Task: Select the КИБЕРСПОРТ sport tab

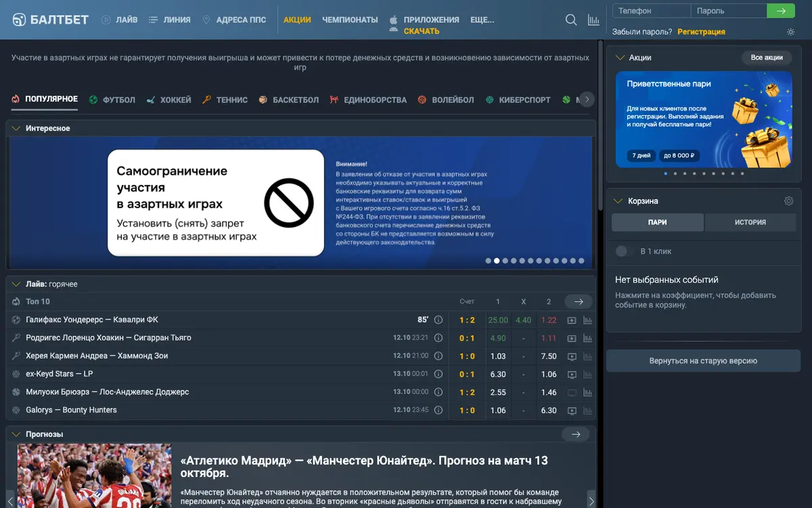Action: (518, 100)
